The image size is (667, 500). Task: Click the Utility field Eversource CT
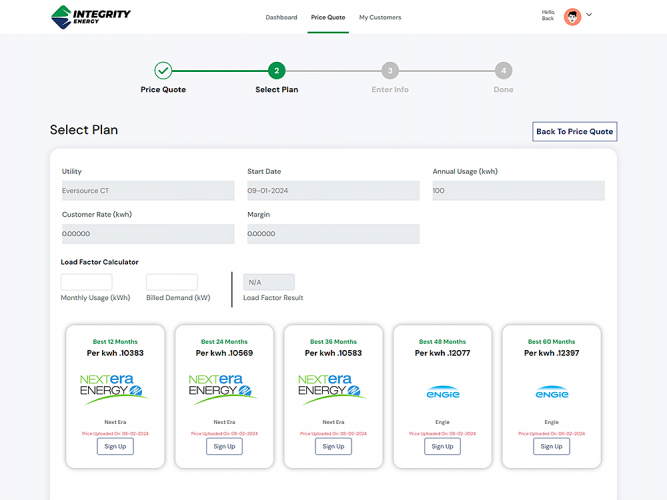148,191
